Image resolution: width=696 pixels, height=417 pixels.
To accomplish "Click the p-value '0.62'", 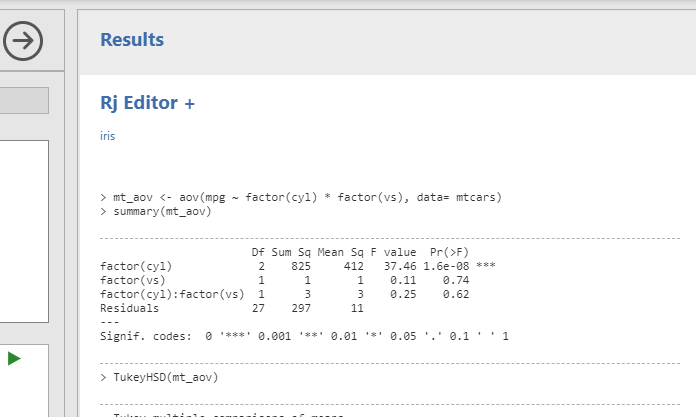I will click(x=456, y=294).
